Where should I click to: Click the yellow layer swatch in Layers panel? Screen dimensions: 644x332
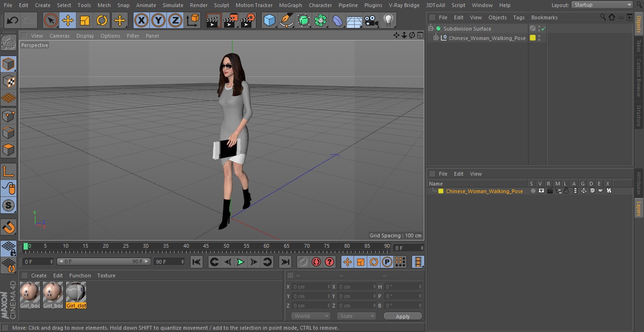[x=441, y=191]
